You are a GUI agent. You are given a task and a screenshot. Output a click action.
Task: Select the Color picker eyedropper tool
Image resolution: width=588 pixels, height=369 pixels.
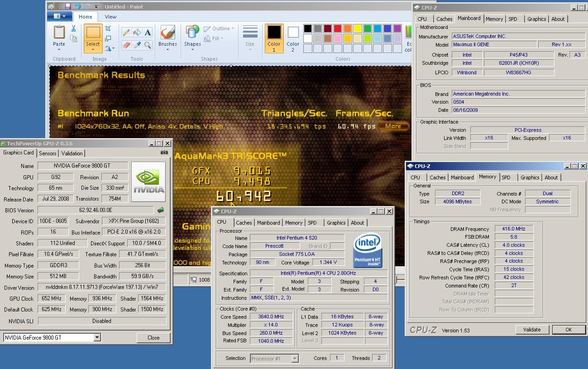(137, 45)
